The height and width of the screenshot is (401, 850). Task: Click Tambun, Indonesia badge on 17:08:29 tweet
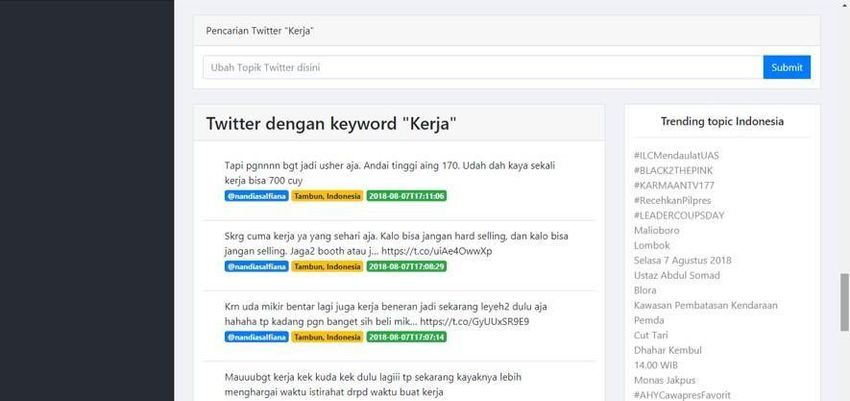[327, 267]
